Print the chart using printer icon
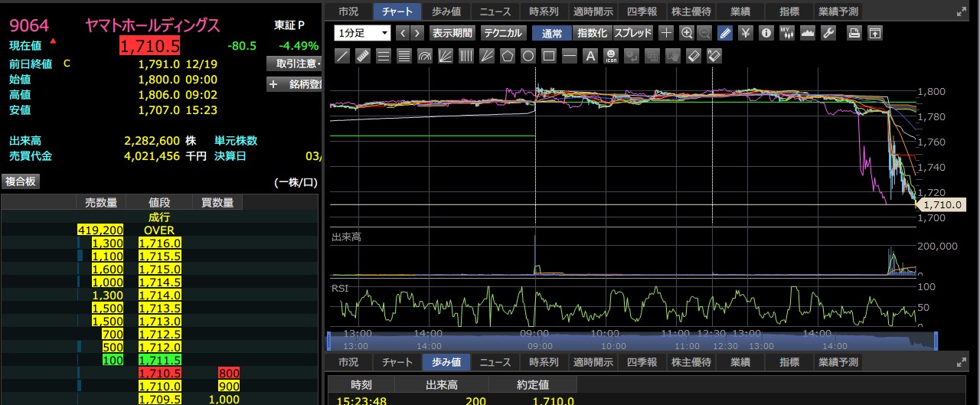Image resolution: width=980 pixels, height=405 pixels. tap(854, 33)
